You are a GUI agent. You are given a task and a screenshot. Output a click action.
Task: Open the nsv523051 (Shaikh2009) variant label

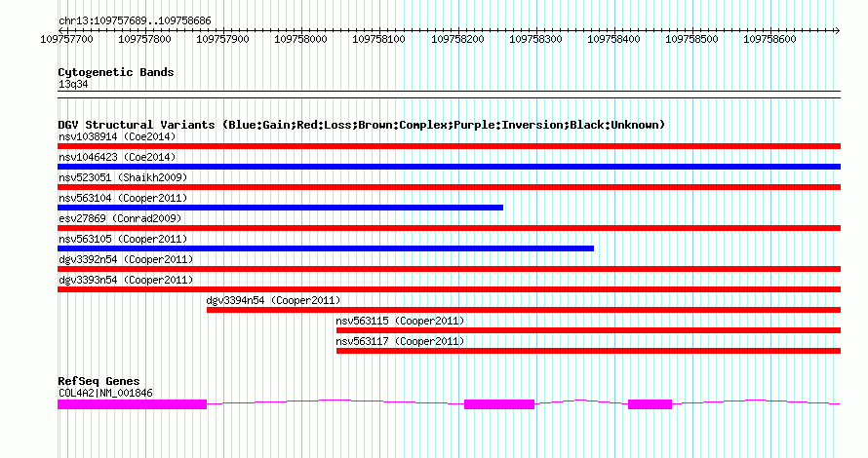(123, 177)
